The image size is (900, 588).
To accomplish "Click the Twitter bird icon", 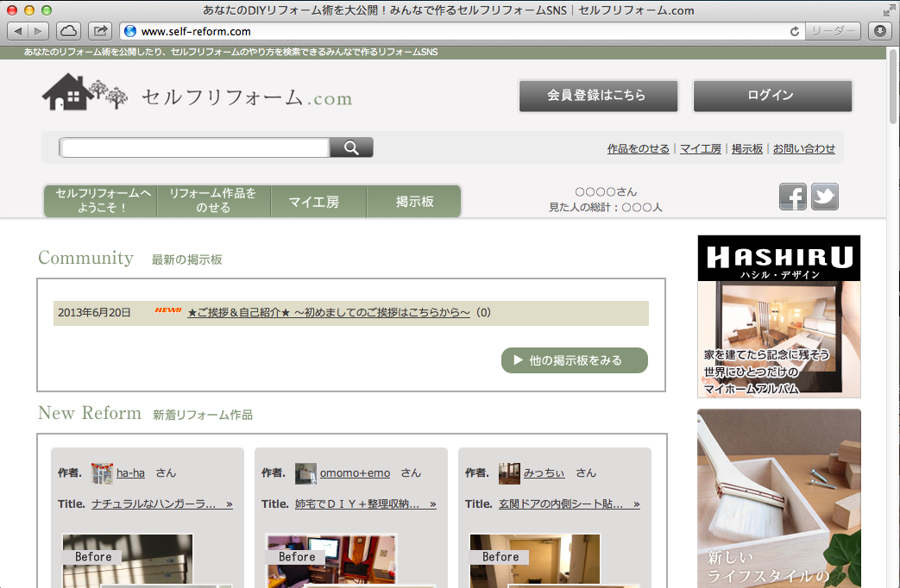I will 824,197.
